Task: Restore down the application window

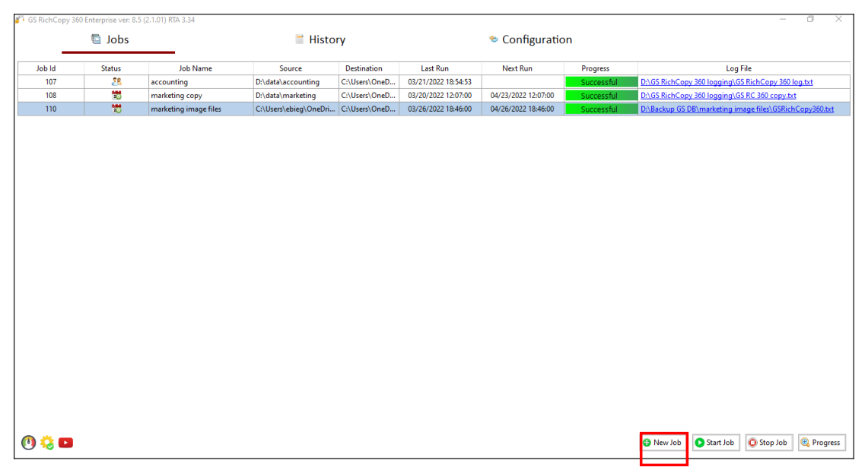Action: [x=810, y=19]
